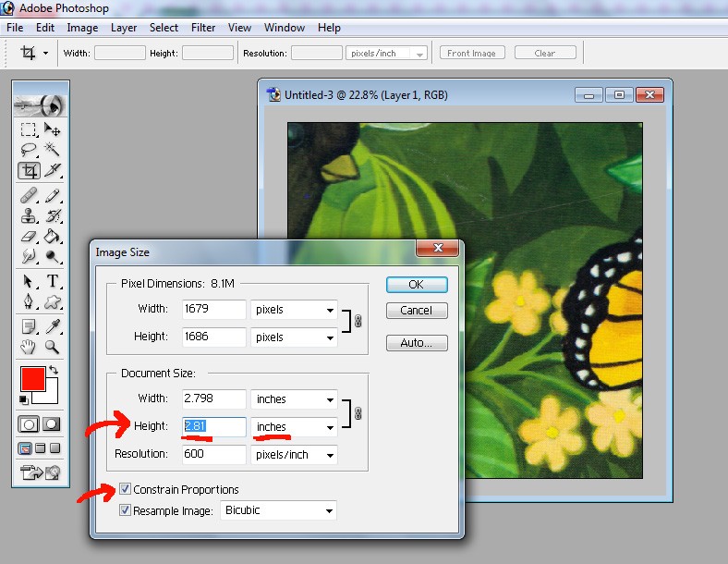The width and height of the screenshot is (728, 564).
Task: Open the Window menu
Action: click(285, 28)
